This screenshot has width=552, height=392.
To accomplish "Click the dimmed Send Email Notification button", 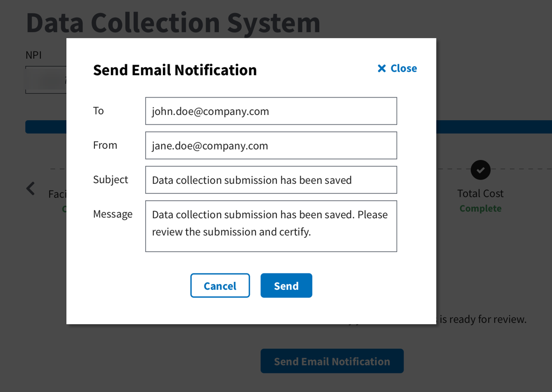I will tap(332, 361).
